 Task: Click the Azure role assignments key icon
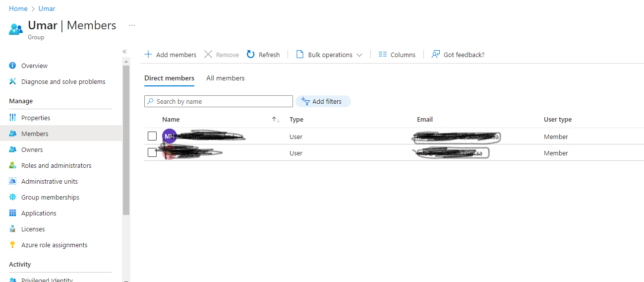pos(13,245)
